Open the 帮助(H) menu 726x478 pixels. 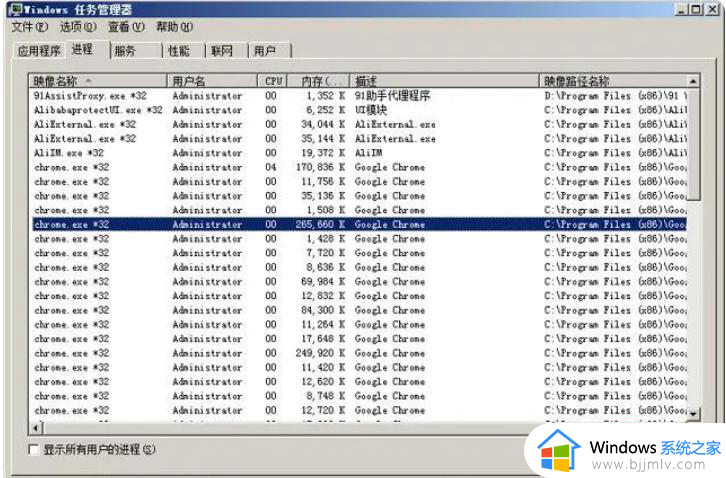175,27
